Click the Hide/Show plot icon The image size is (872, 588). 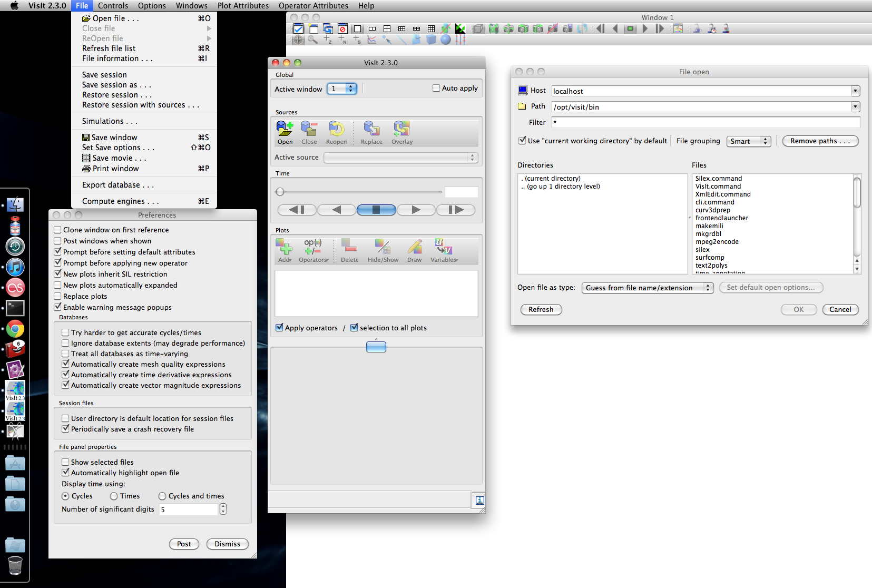(383, 250)
